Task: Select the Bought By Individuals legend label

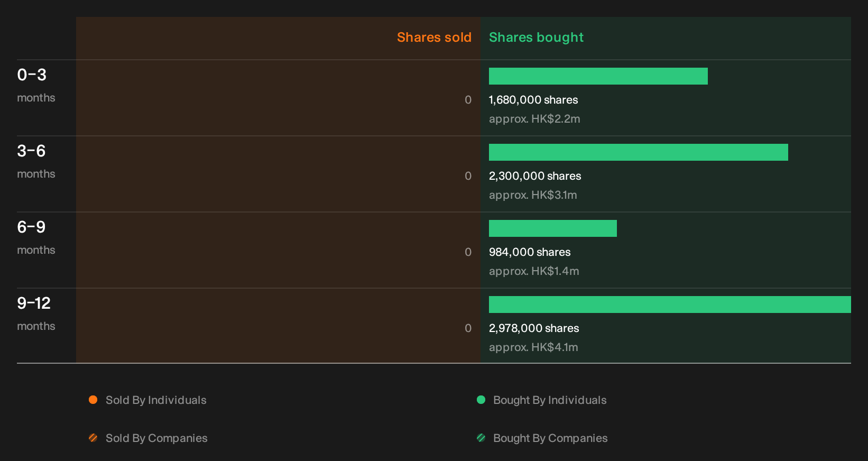Action: click(550, 400)
